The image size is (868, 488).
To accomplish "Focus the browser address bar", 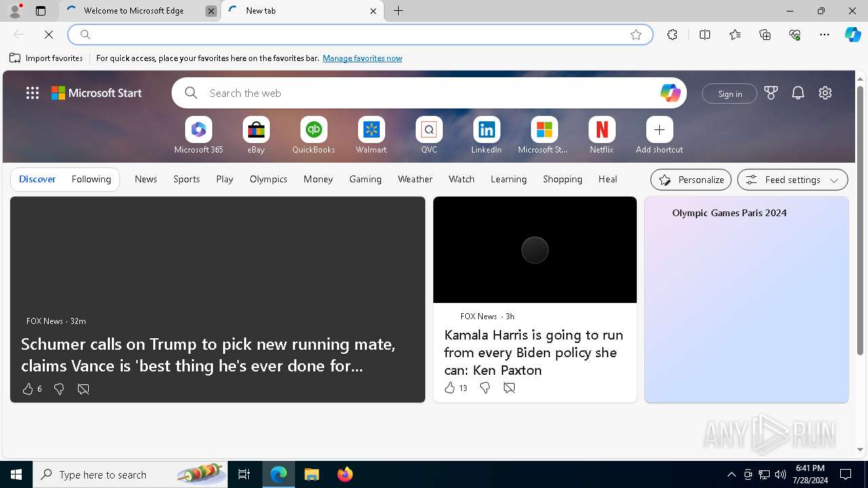I will coord(360,35).
